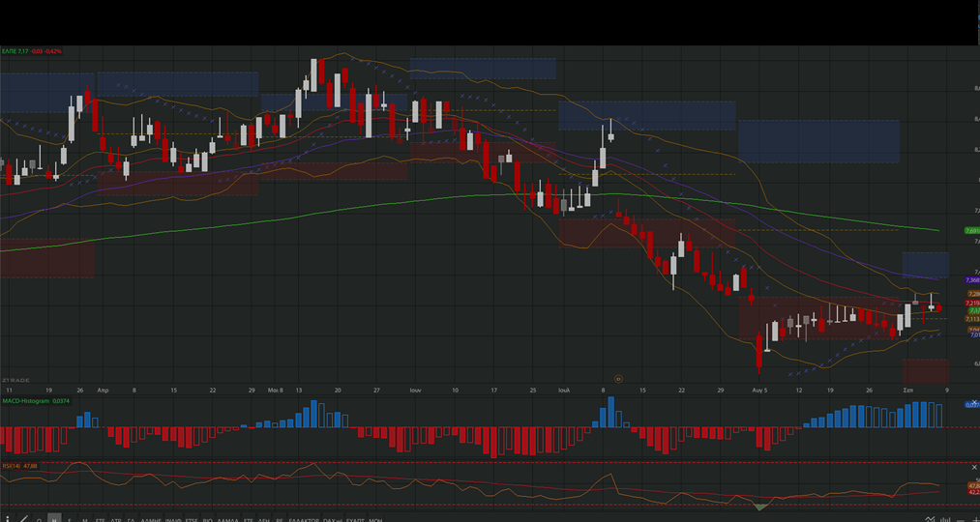Open the ΑΔΜΗΕ symbol tab
This screenshot has width=980, height=522.
pyautogui.click(x=151, y=519)
